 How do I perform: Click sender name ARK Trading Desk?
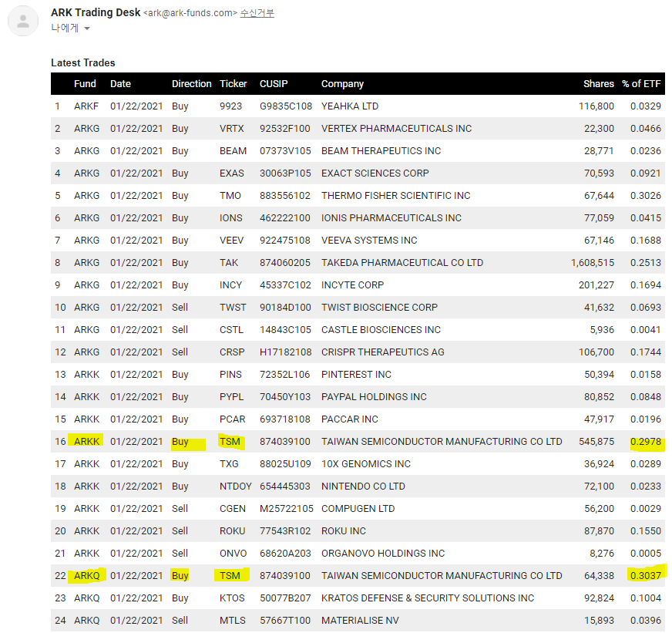pos(96,13)
